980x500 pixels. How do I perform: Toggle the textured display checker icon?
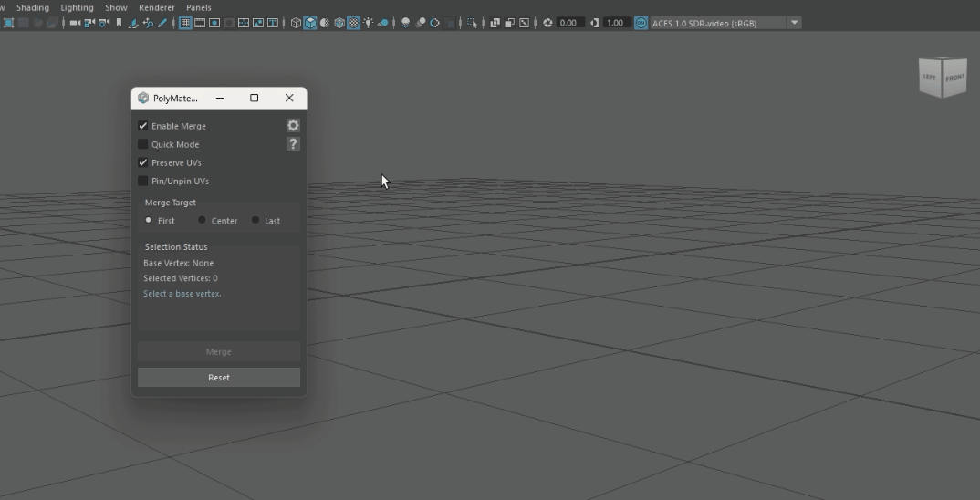pyautogui.click(x=353, y=23)
